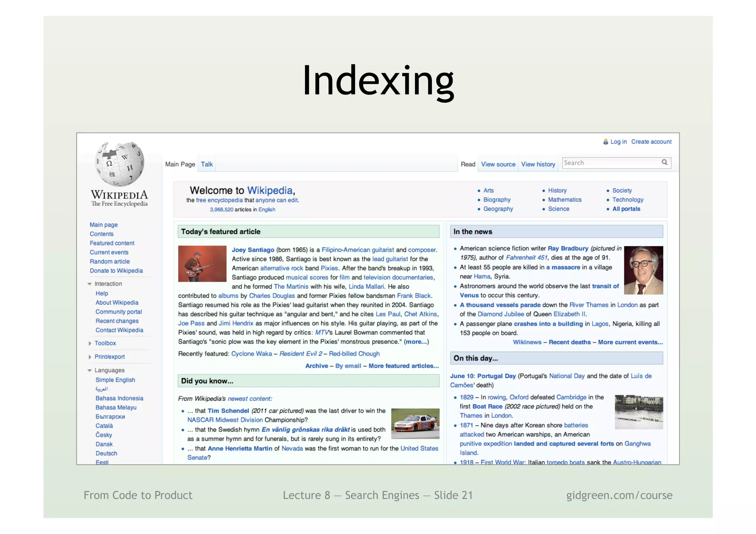756x534 pixels.
Task: Click the search magnifier icon
Action: pyautogui.click(x=664, y=162)
